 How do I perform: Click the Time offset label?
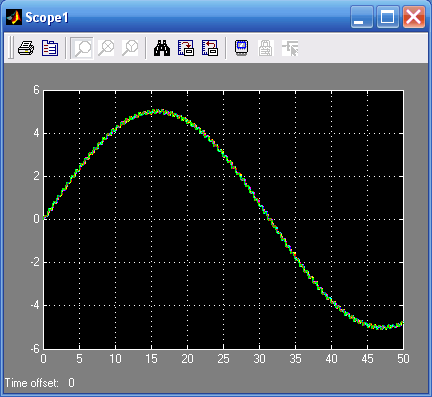click(32, 383)
